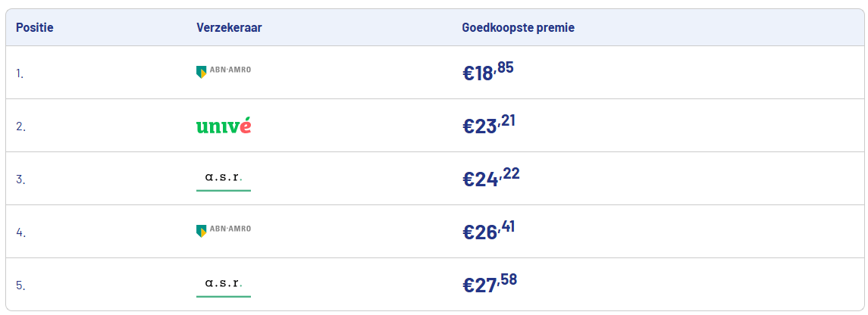Click position number 3 in the list
Image resolution: width=868 pixels, height=315 pixels.
point(20,179)
